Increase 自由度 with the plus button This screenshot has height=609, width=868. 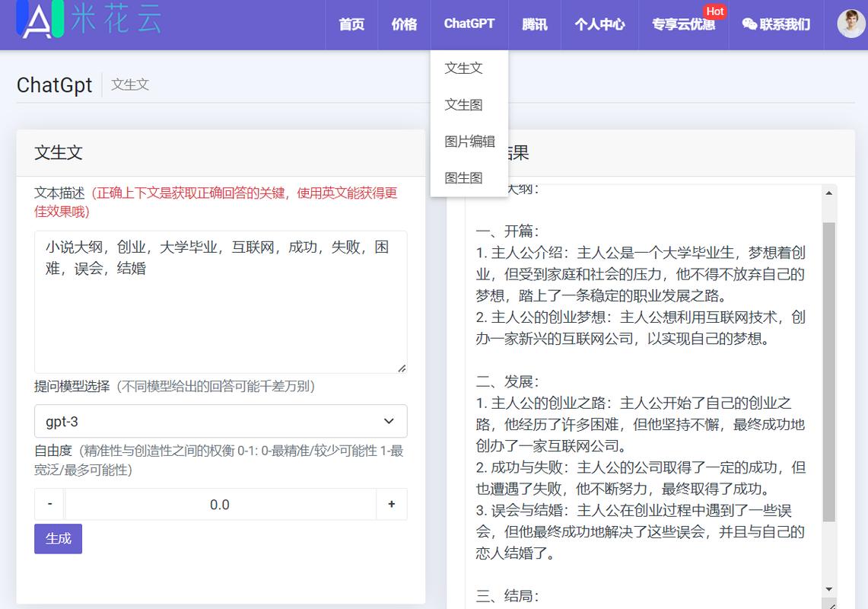coord(392,504)
